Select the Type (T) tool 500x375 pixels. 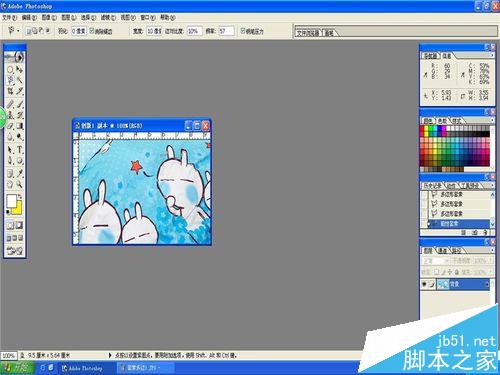[x=20, y=150]
